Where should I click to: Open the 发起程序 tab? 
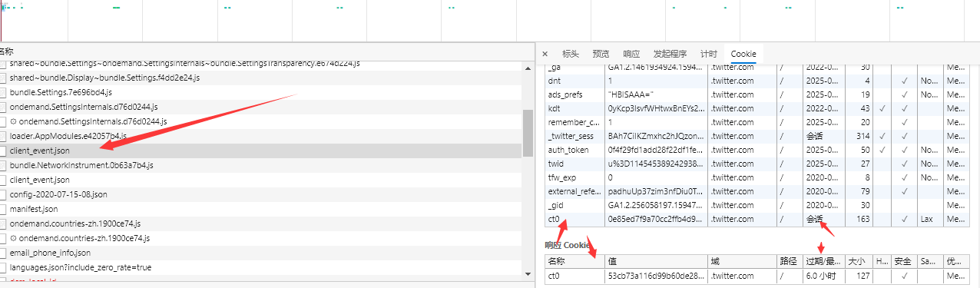[x=670, y=54]
